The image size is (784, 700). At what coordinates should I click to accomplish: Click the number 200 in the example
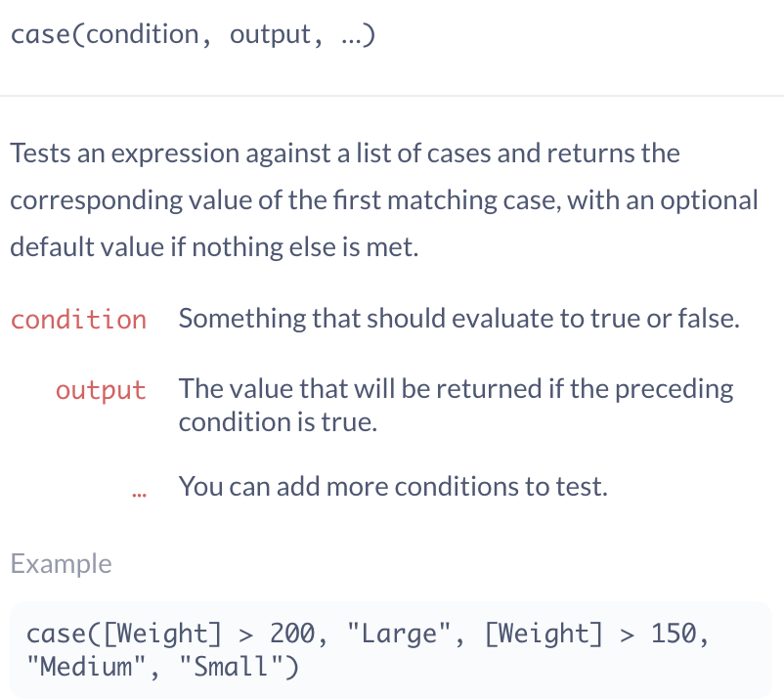pos(292,634)
